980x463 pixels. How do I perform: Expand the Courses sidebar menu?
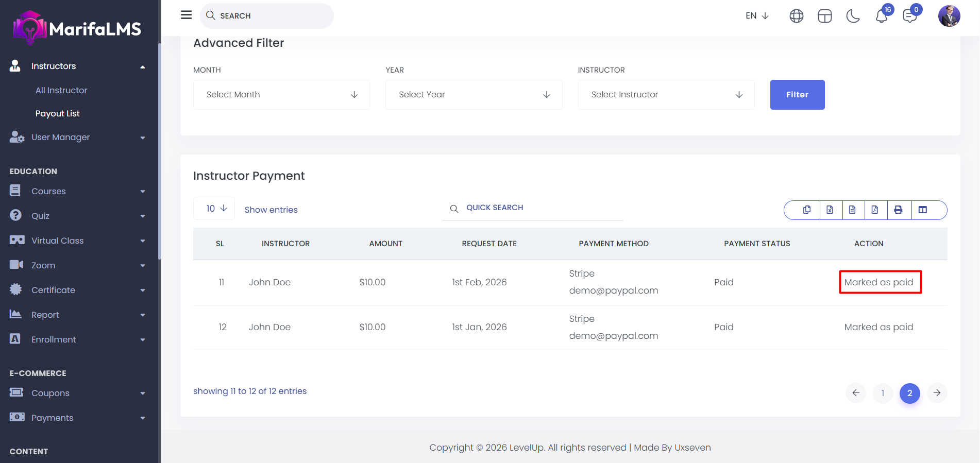click(x=77, y=191)
